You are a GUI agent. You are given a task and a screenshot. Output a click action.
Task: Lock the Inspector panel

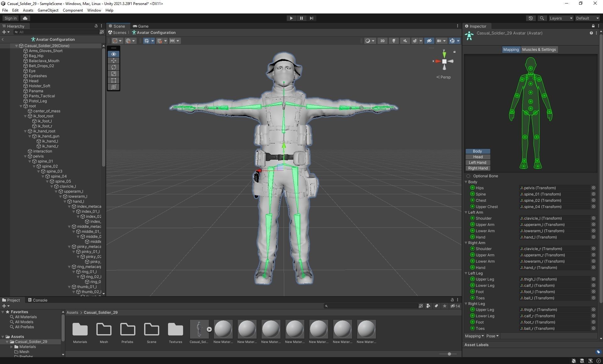(x=593, y=26)
